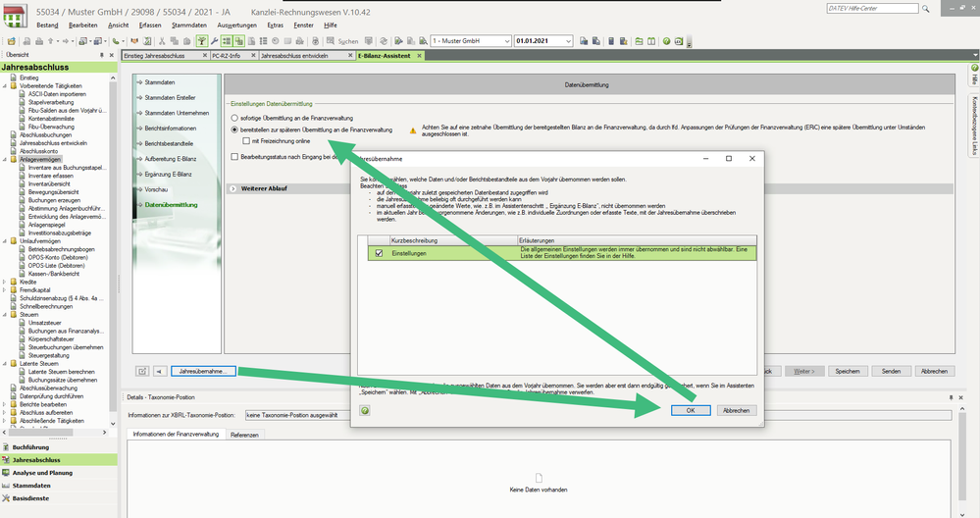Image resolution: width=980 pixels, height=518 pixels.
Task: Toggle the Einstellungen checkbox in dialog list
Action: (378, 252)
